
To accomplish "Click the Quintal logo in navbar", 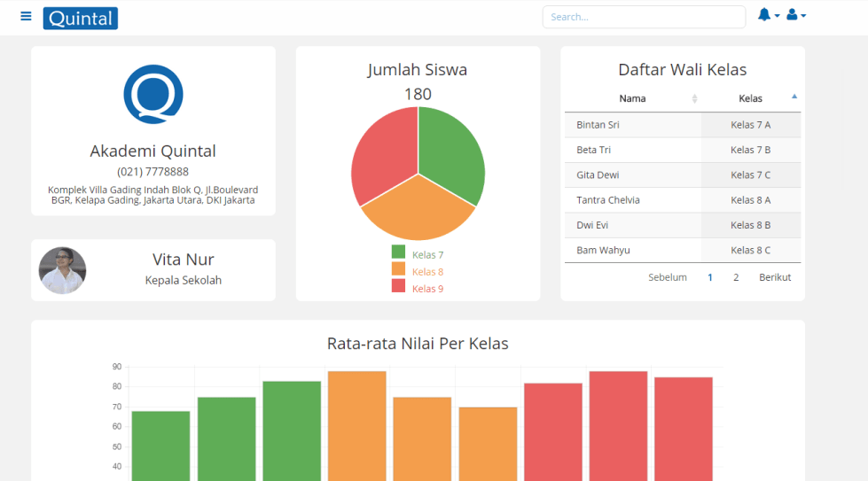I will (x=80, y=18).
